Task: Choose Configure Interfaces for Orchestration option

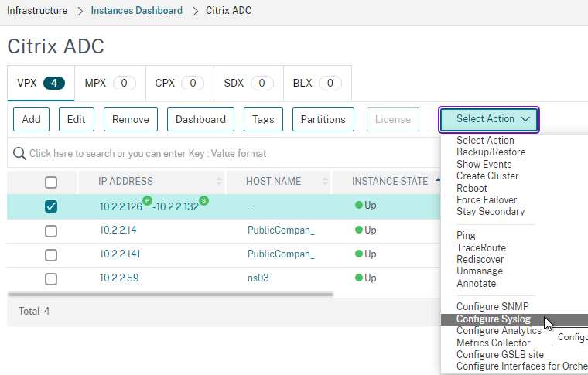Action: click(522, 366)
